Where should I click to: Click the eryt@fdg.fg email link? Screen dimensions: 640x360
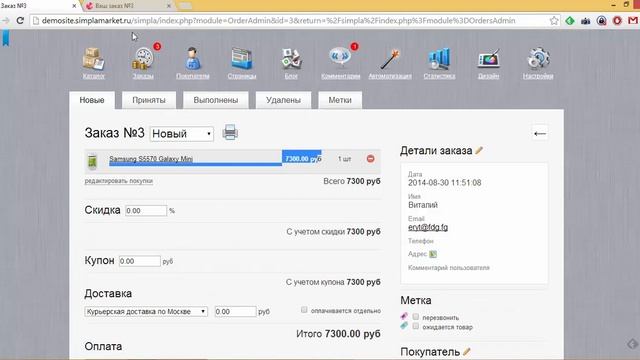point(428,227)
